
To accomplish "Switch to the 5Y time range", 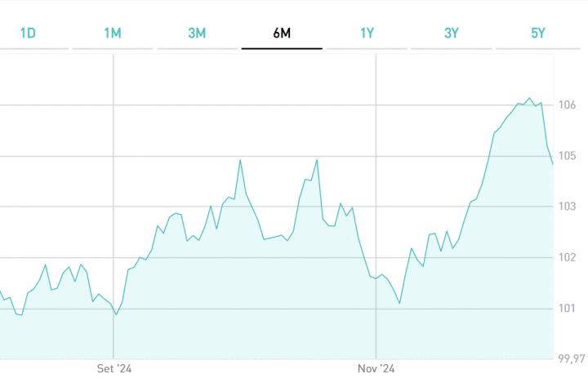I will 537,33.
